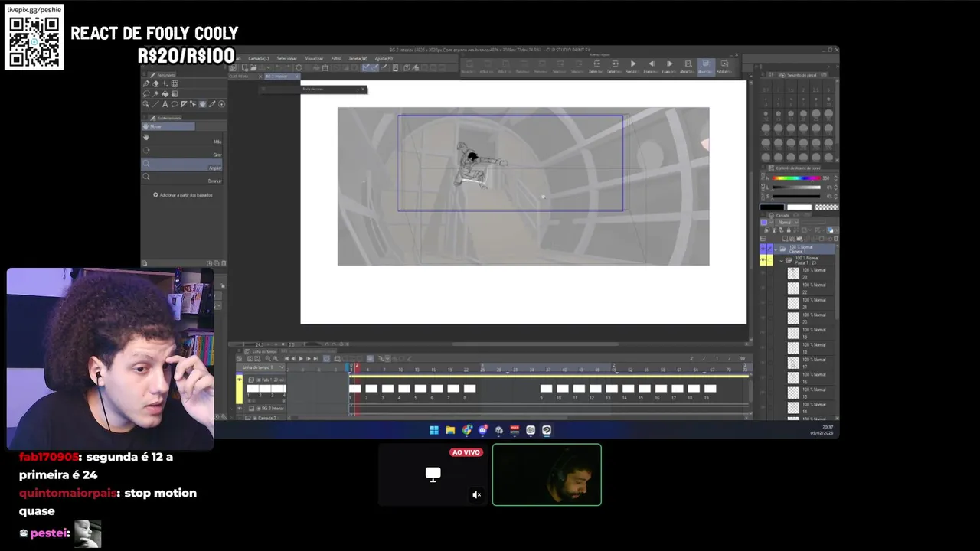Viewport: 980px width, 551px height.
Task: Click the BG 2 Interior timeline track label
Action: tap(273, 409)
